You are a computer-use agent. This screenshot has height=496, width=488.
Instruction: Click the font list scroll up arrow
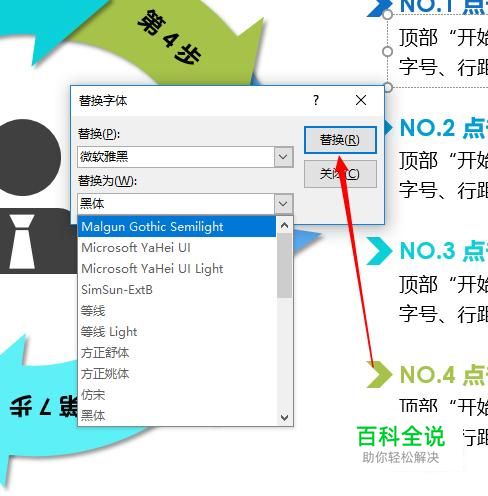[x=285, y=226]
